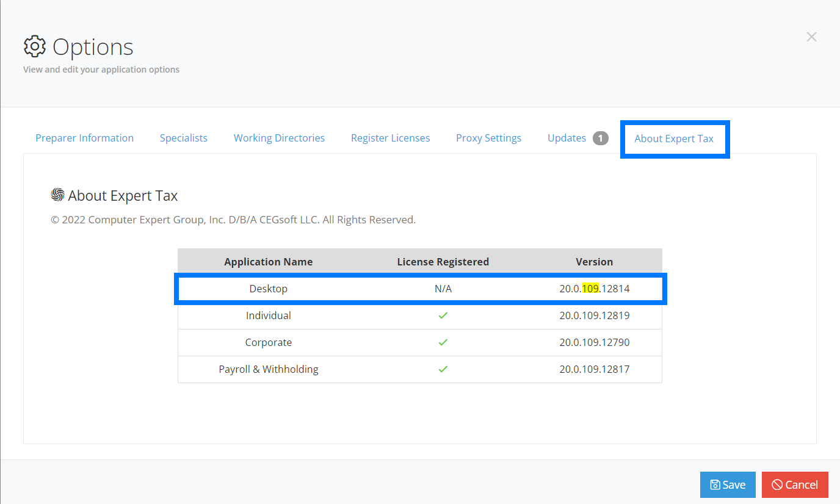The height and width of the screenshot is (504, 840).
Task: Click version 20.0.109.12819 in the Individual row
Action: coord(595,315)
